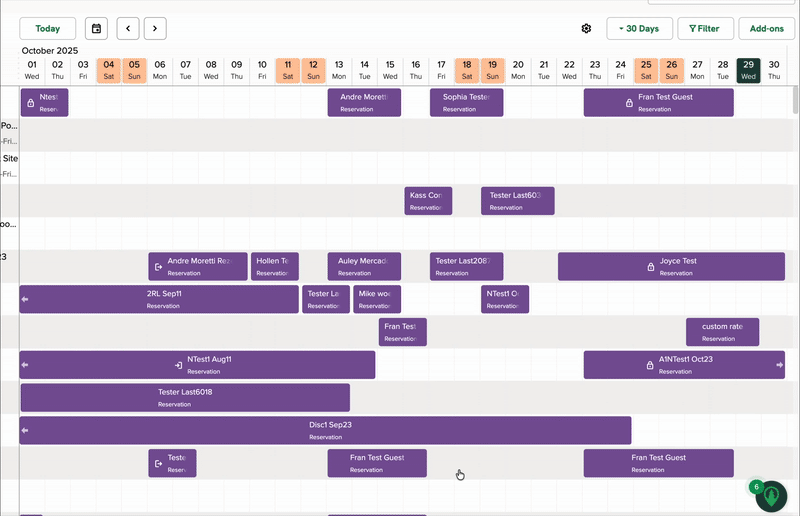Screen dimensions: 800x516
Task: Click right arrow on A1NTest1 Oct23 reservation
Action: click(779, 365)
